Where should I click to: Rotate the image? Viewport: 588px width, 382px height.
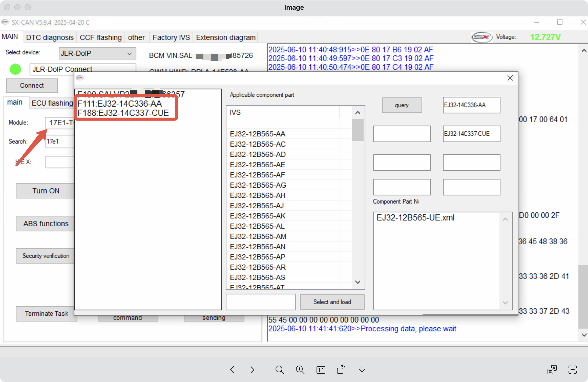341,369
